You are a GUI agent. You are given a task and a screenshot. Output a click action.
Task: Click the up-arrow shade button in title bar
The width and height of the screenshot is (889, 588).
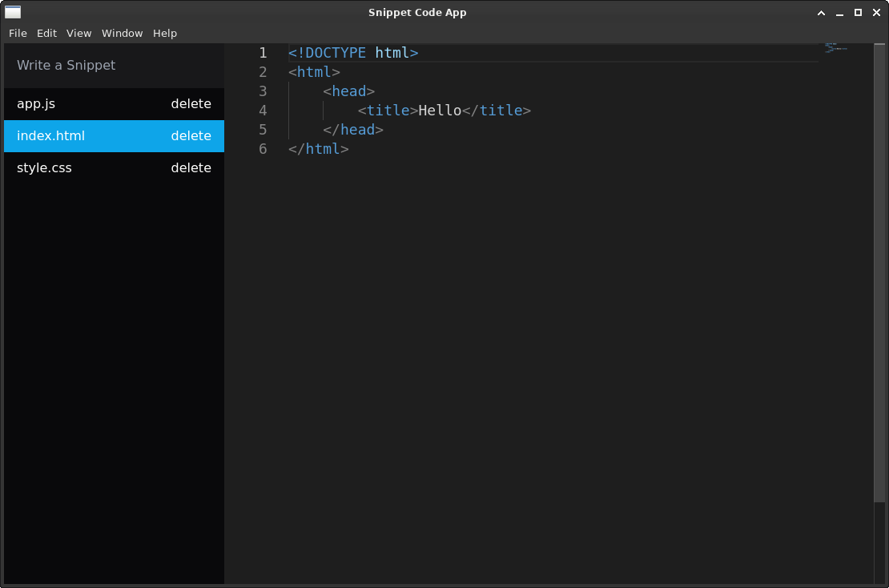tap(821, 13)
